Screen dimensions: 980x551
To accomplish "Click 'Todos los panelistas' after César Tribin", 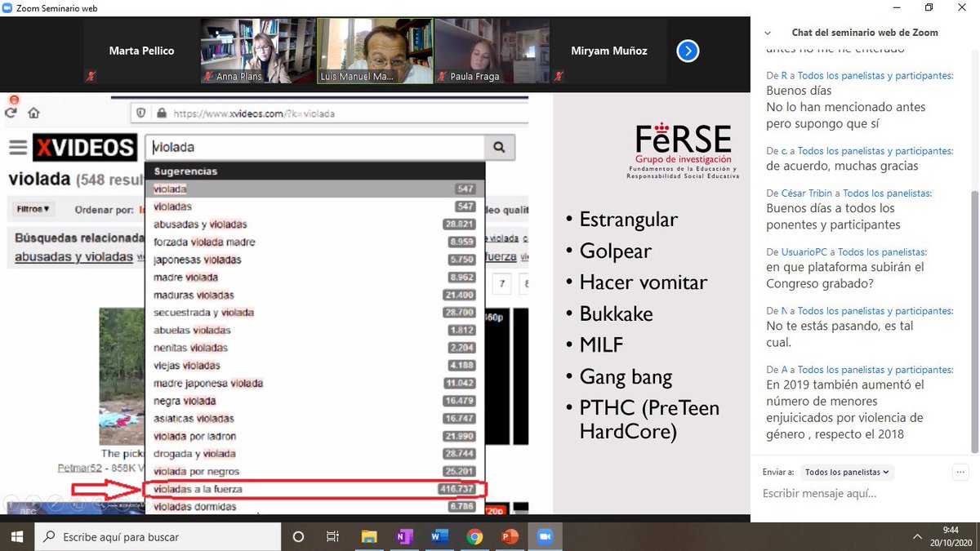I will (887, 193).
